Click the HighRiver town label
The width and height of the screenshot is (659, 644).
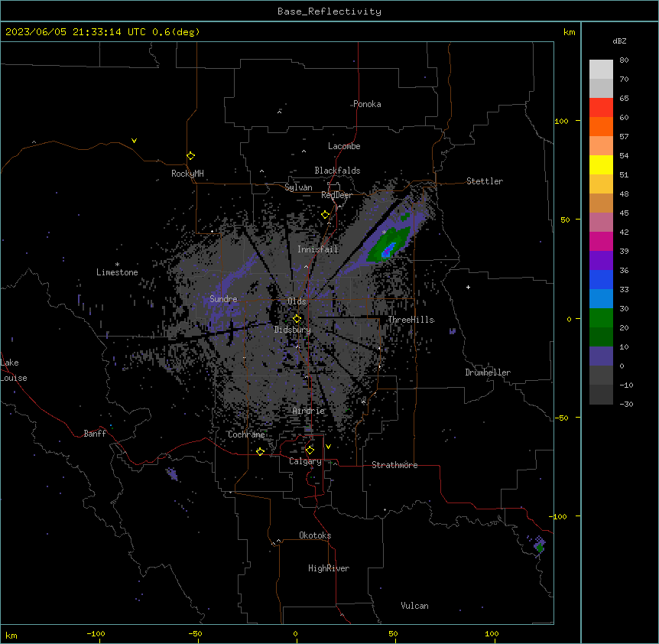pyautogui.click(x=329, y=568)
